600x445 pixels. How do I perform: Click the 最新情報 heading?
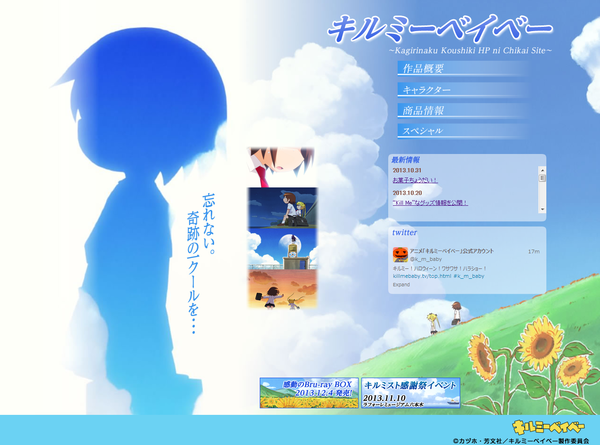coord(406,160)
